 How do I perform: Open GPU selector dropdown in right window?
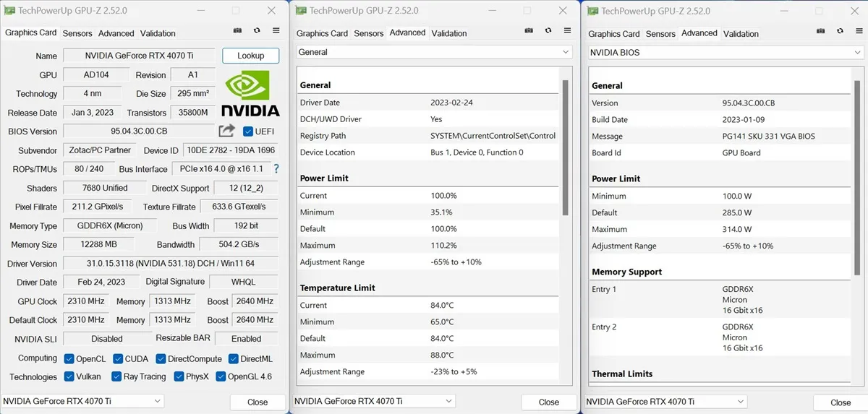pos(665,402)
